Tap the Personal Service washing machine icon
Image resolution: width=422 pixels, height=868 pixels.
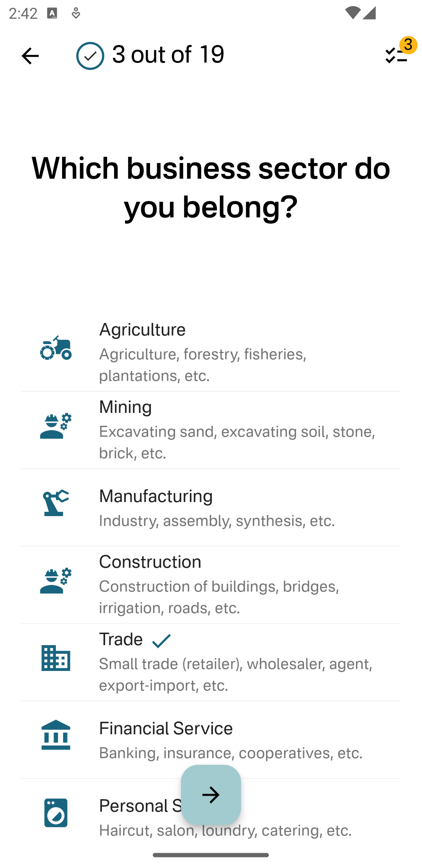pos(56,813)
